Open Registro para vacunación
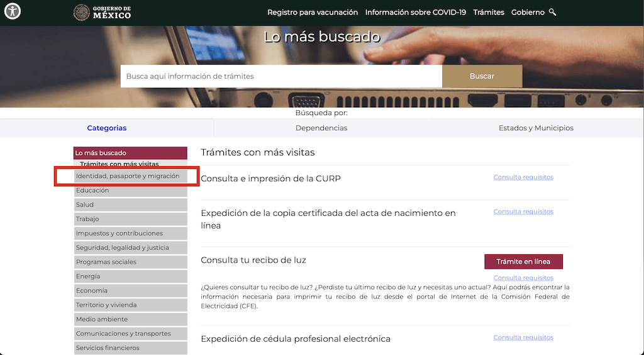The height and width of the screenshot is (355, 644). pos(313,13)
